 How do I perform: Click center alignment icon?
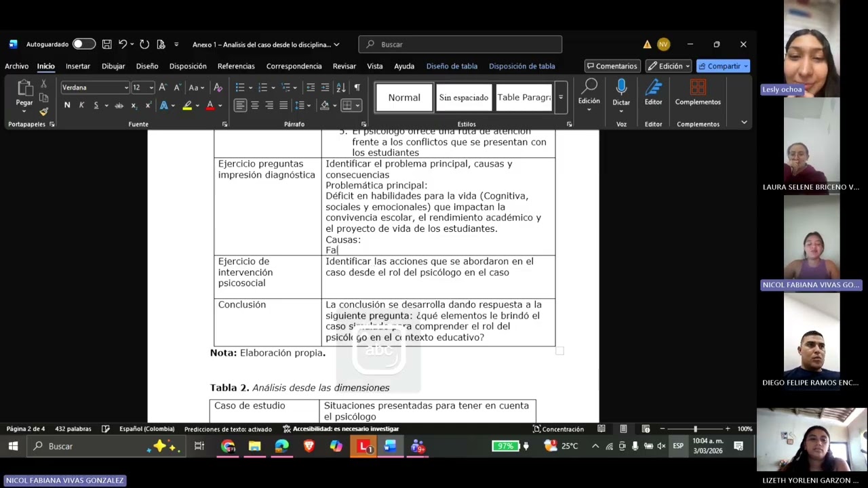point(255,105)
